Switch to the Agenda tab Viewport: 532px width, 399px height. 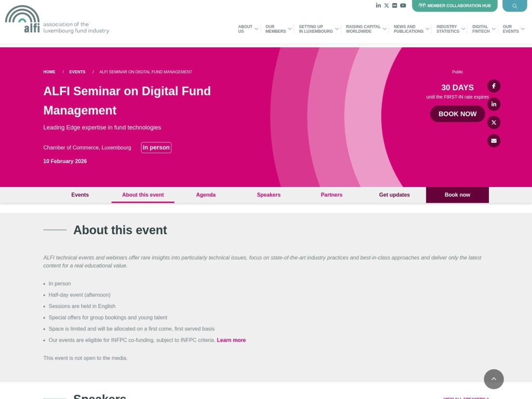pyautogui.click(x=206, y=194)
